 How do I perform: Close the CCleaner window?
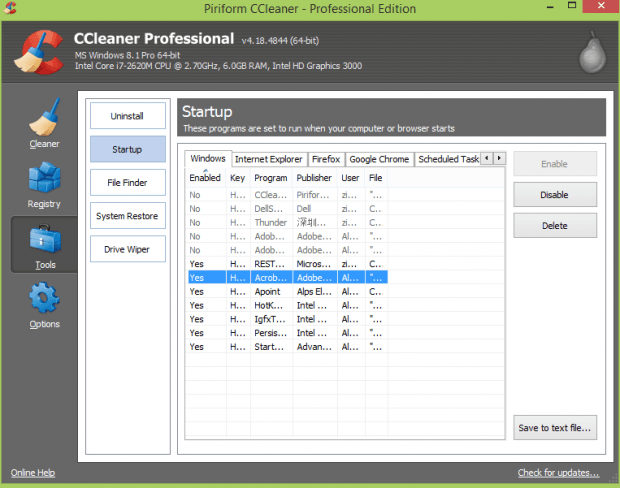coord(601,6)
